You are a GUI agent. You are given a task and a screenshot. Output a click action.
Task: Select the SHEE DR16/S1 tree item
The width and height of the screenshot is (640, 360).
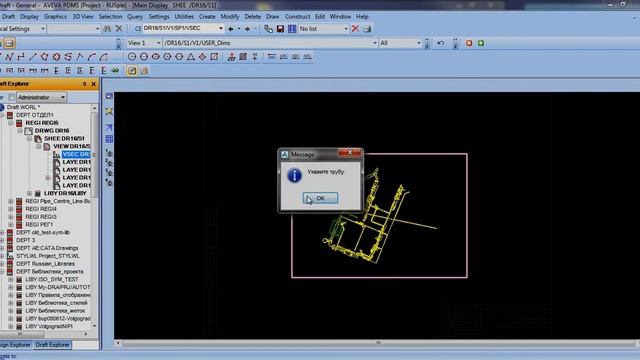tap(64, 139)
